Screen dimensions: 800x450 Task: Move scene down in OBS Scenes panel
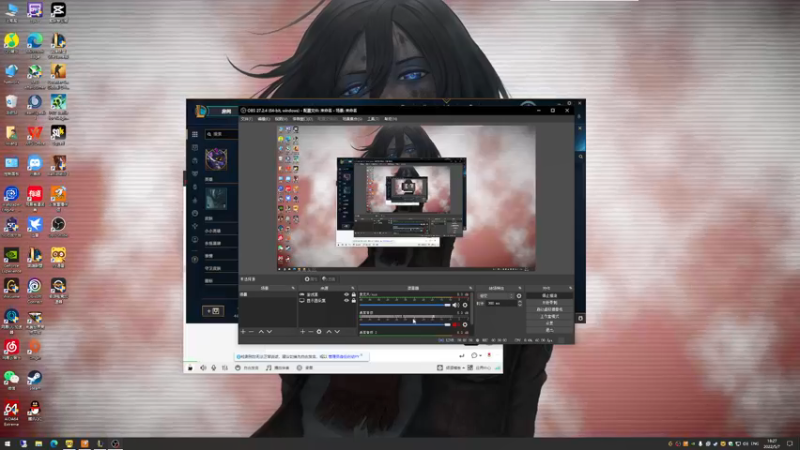pos(269,332)
